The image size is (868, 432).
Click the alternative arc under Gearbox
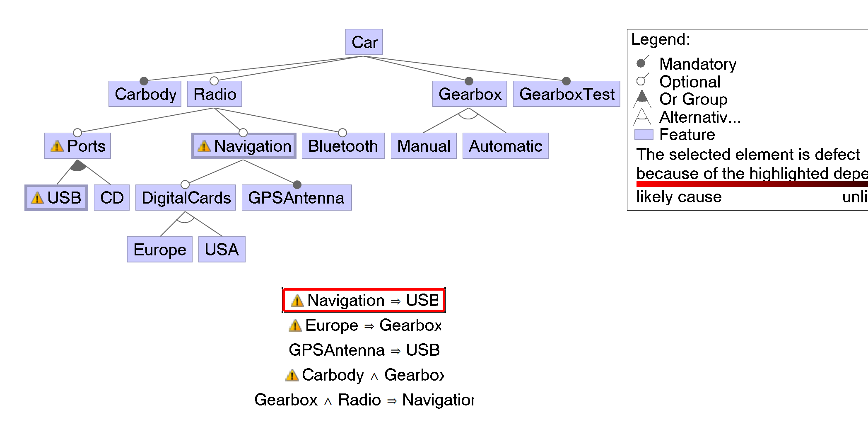click(x=469, y=114)
